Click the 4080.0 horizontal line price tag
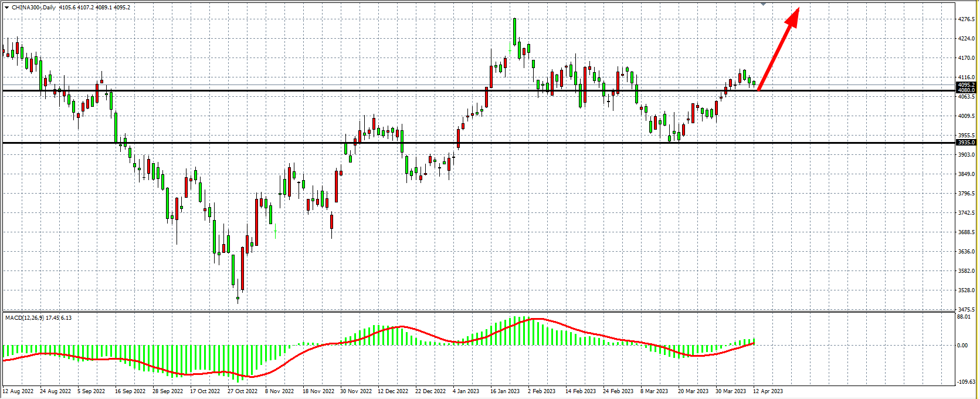The width and height of the screenshot is (980, 399). pos(966,90)
